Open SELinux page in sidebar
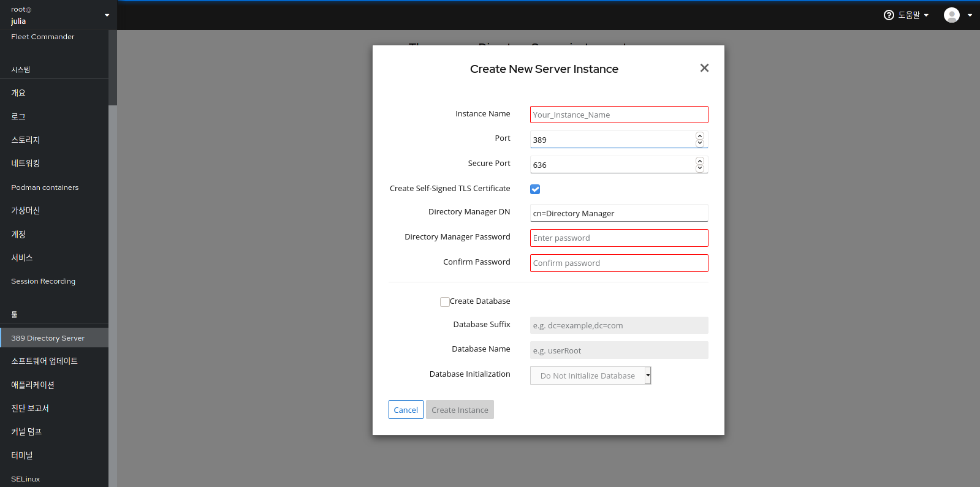 [54, 479]
